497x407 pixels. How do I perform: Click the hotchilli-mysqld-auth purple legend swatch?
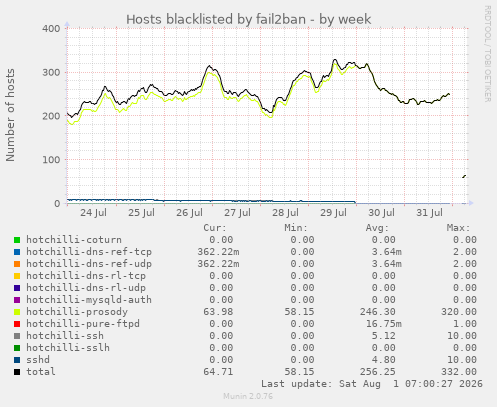(x=17, y=300)
